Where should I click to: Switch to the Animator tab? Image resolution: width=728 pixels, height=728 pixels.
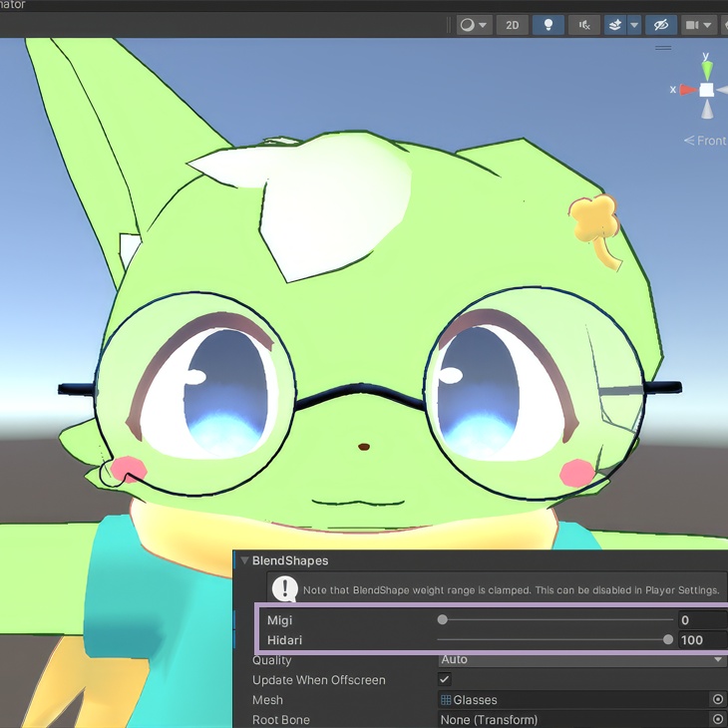13,5
